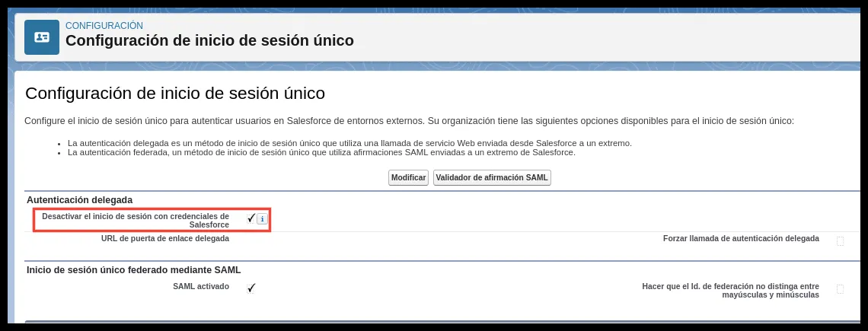Click 'Desactivar el inicio de sesión con credenciales' label
Viewport: 868px width, 331px height.
click(136, 221)
